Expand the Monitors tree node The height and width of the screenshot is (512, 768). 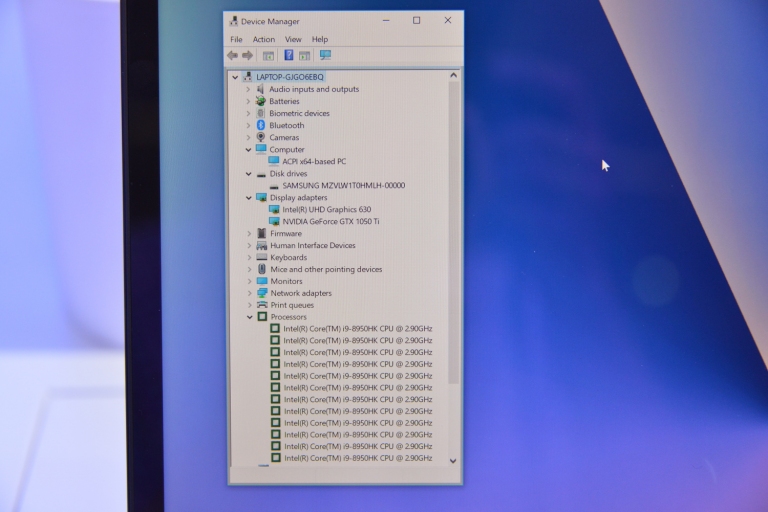249,281
